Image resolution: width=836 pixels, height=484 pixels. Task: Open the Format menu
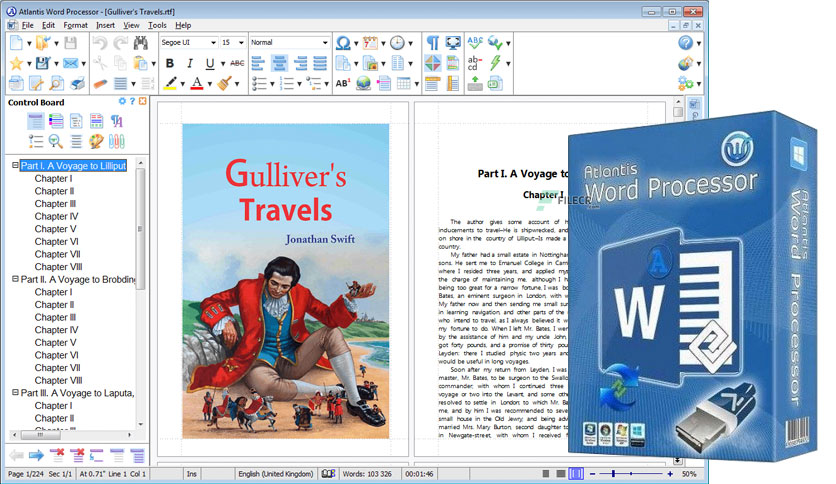(x=75, y=25)
